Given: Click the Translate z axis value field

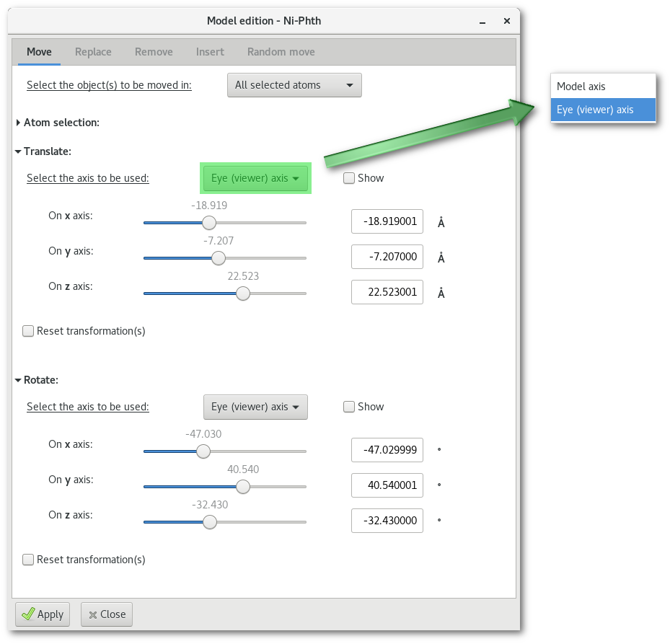Looking at the screenshot, I should [x=387, y=293].
